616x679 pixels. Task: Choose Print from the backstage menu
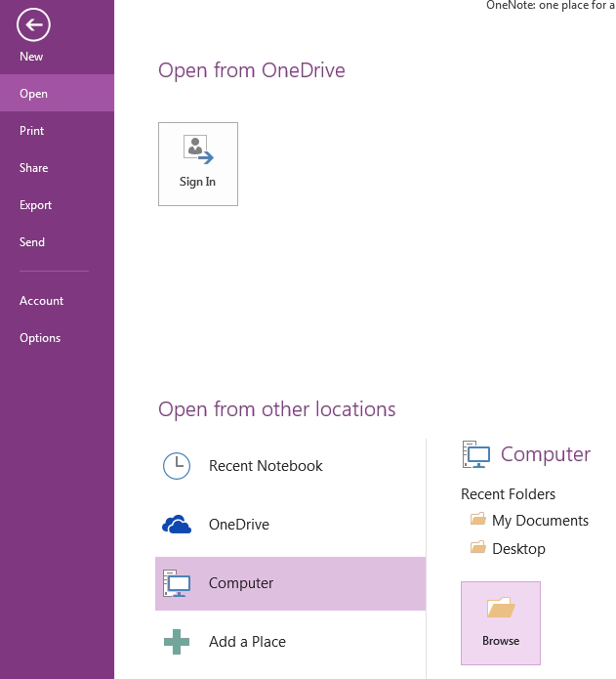[32, 131]
